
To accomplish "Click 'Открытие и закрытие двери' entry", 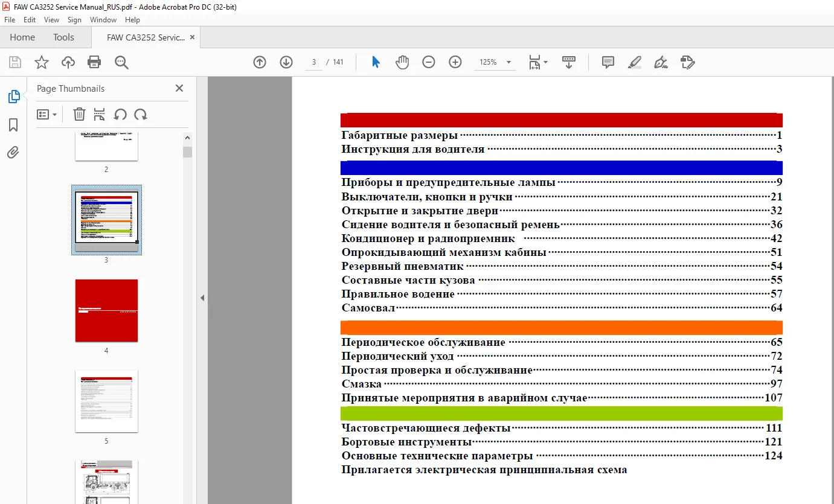I will point(420,211).
